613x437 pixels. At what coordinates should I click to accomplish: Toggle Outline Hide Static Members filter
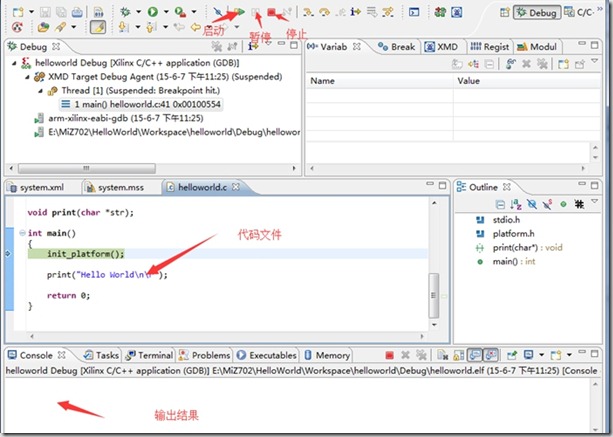tap(547, 204)
